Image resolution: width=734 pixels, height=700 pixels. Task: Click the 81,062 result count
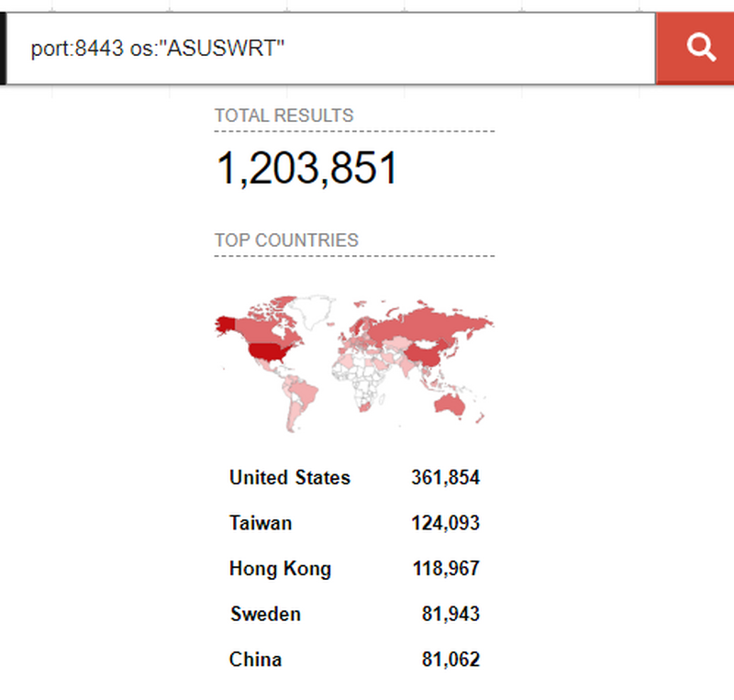(x=450, y=660)
